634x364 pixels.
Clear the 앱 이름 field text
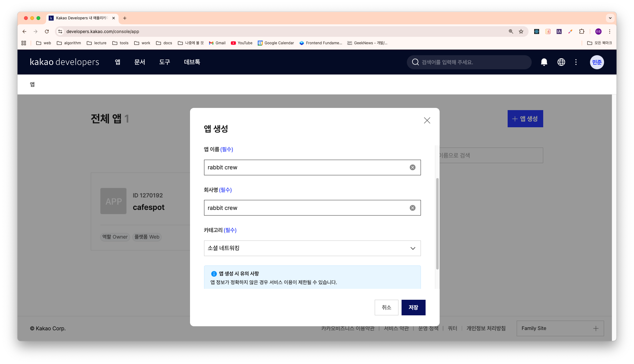[x=412, y=167]
